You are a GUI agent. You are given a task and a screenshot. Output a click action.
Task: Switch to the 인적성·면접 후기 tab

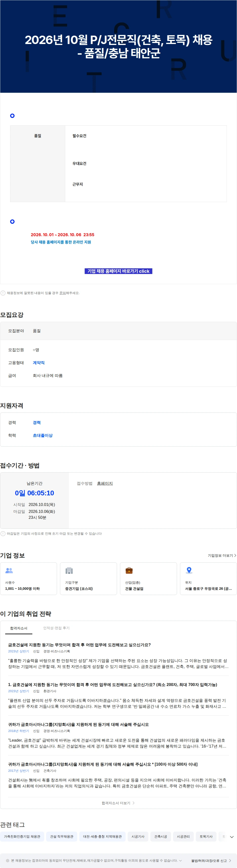click(x=57, y=628)
